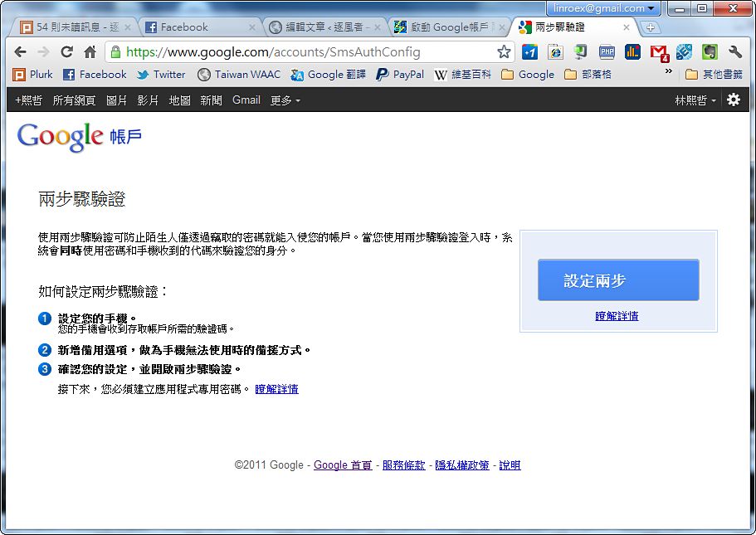Open the Google 首頁 footer link
Viewport: 756px width, 535px height.
point(343,465)
